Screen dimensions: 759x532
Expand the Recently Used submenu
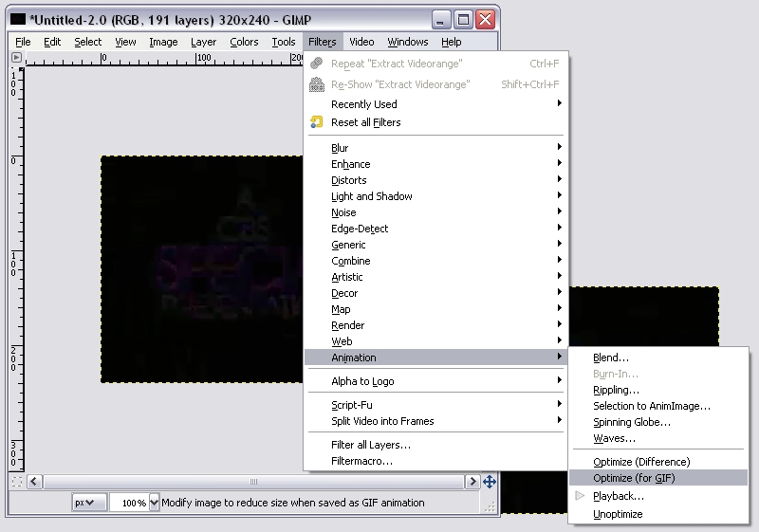coord(435,104)
